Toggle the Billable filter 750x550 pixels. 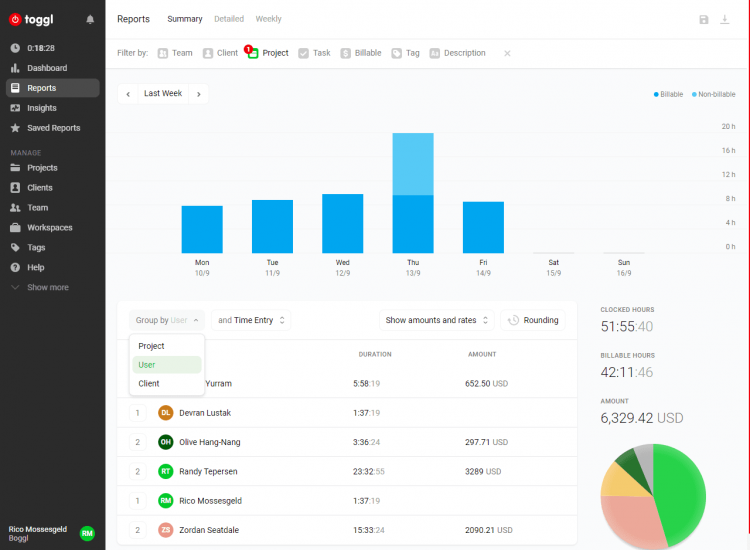coord(361,53)
